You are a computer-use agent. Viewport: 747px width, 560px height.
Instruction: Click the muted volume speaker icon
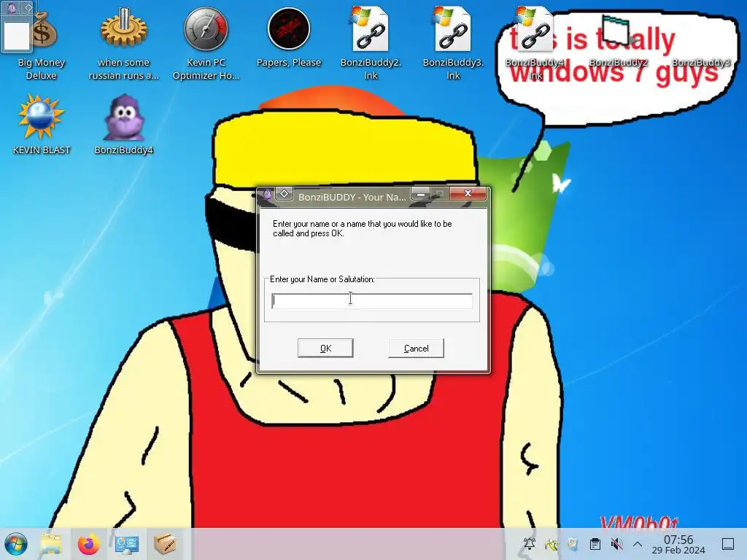pyautogui.click(x=616, y=544)
